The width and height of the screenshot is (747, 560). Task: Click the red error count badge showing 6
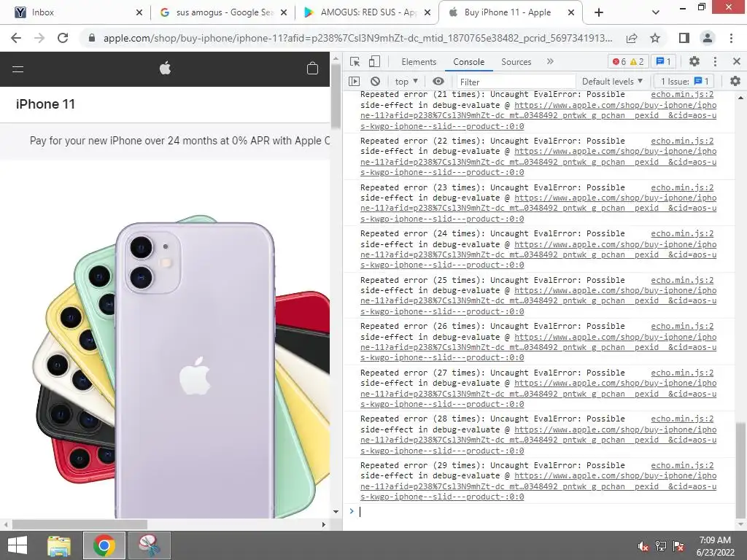pos(619,61)
